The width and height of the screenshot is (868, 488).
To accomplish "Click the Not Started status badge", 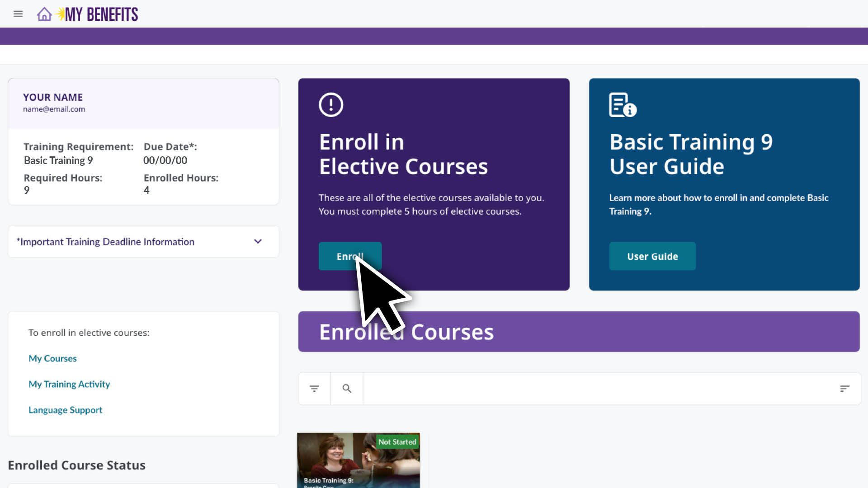I will click(x=397, y=442).
